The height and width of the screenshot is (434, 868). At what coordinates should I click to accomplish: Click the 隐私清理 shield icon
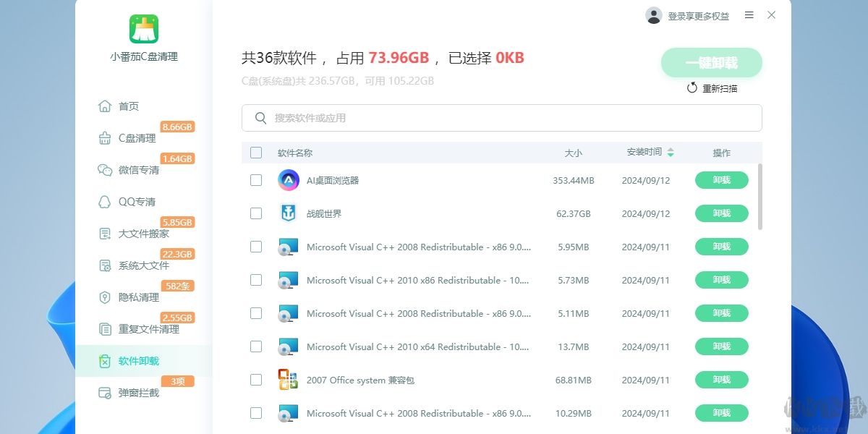[x=105, y=297]
